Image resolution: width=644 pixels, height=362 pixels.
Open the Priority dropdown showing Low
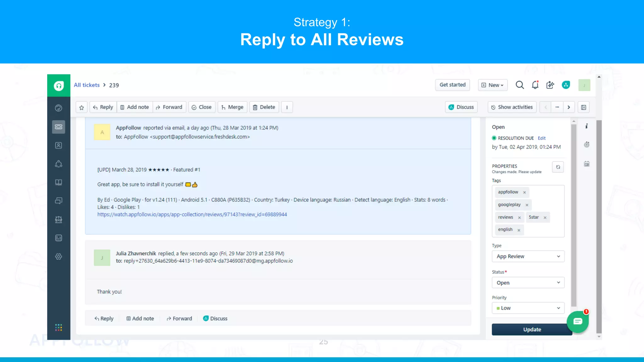point(528,308)
